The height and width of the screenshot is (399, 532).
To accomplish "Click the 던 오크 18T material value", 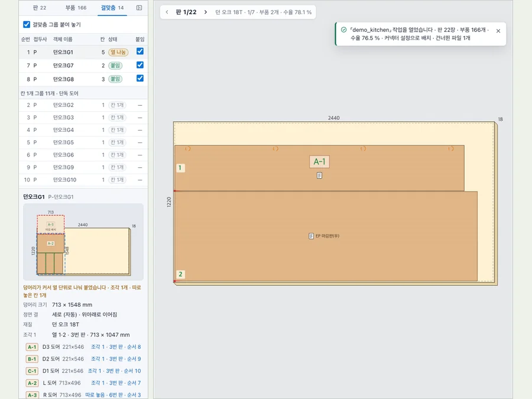I will [66, 325].
